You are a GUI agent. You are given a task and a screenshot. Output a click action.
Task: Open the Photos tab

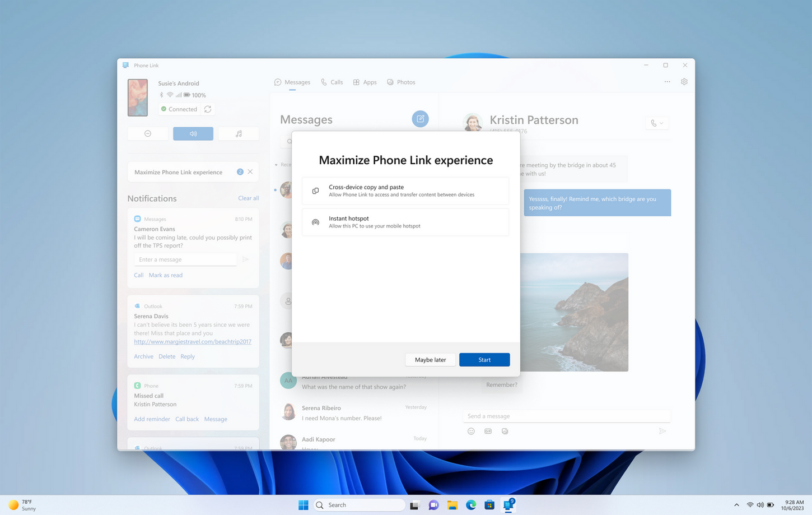coord(401,82)
